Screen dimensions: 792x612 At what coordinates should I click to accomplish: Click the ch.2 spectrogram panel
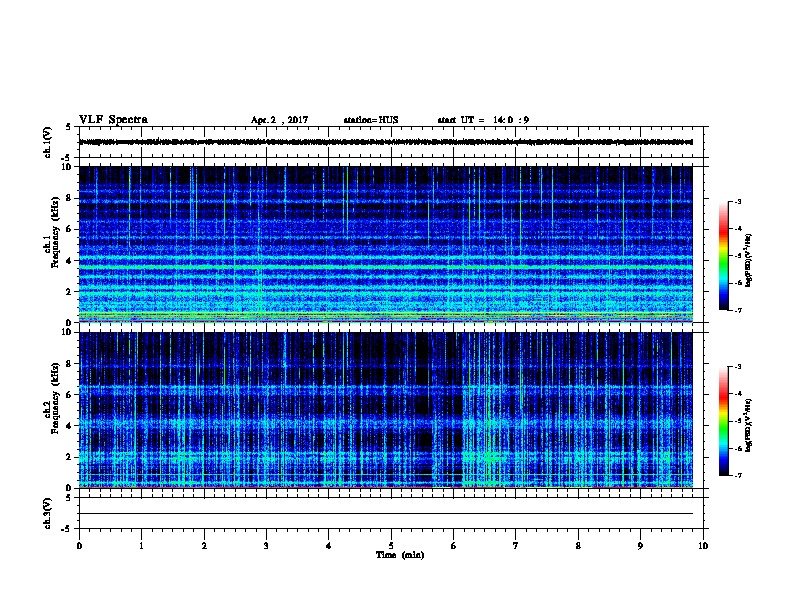386,410
